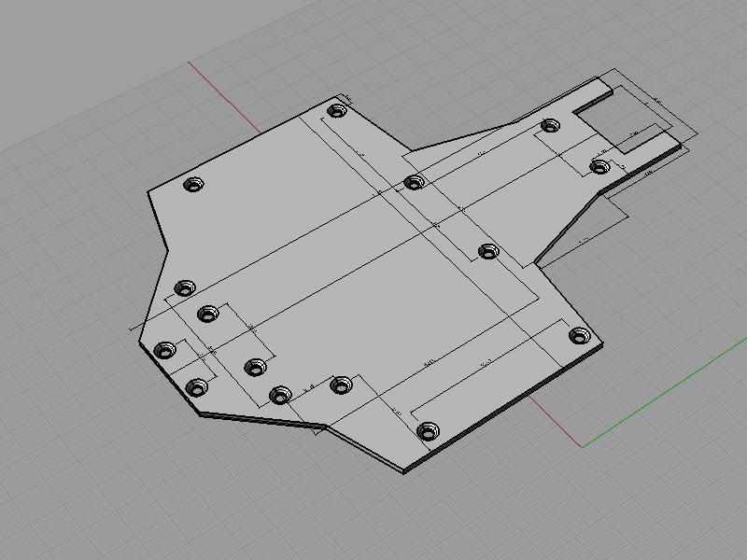Screen dimensions: 747x560
Task: Select the topmost countersunk hole on the plate
Action: tap(336, 112)
